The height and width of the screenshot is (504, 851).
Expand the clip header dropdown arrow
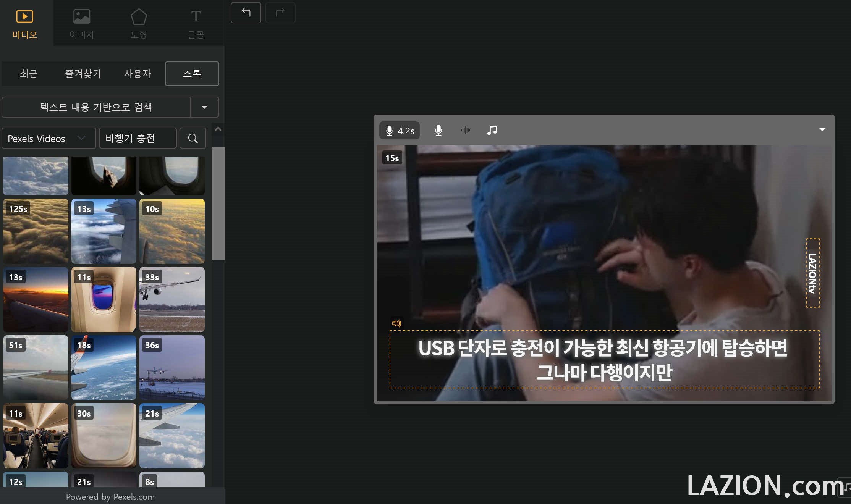(822, 130)
